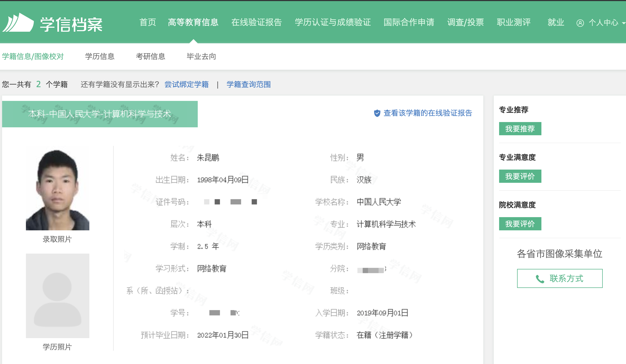Click the phone icon in 联系方式 button

[x=540, y=279]
